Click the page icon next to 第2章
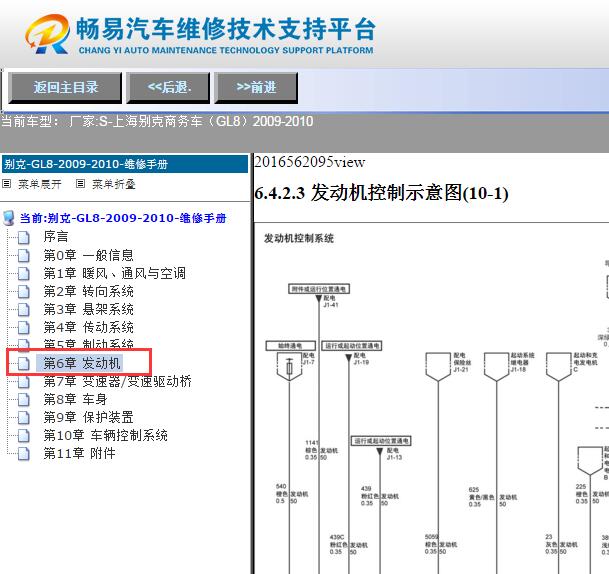The width and height of the screenshot is (609, 574). click(24, 292)
